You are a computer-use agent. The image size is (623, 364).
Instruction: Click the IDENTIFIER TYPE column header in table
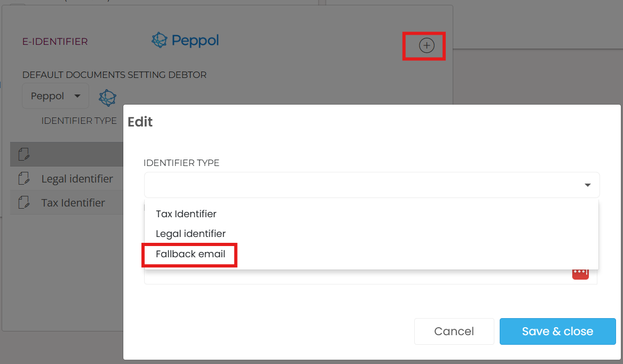click(x=79, y=121)
